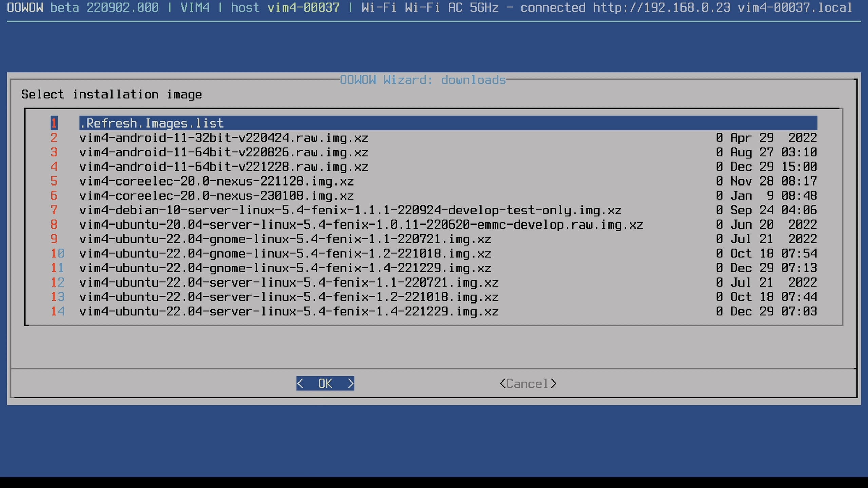868x488 pixels.
Task: Click vim4-00037.local hostname in header
Action: [x=795, y=7]
